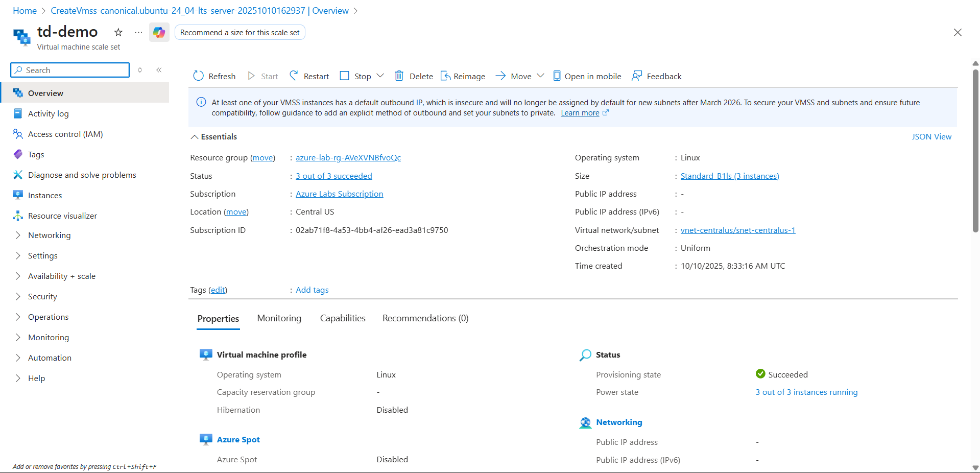Click Recommend a size for this scale set
This screenshot has height=473, width=980.
tap(240, 33)
